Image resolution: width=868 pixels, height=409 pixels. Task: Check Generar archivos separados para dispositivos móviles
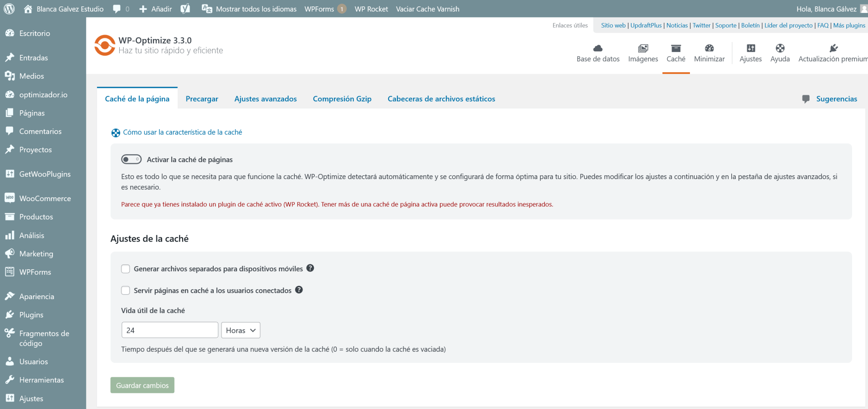coord(125,269)
